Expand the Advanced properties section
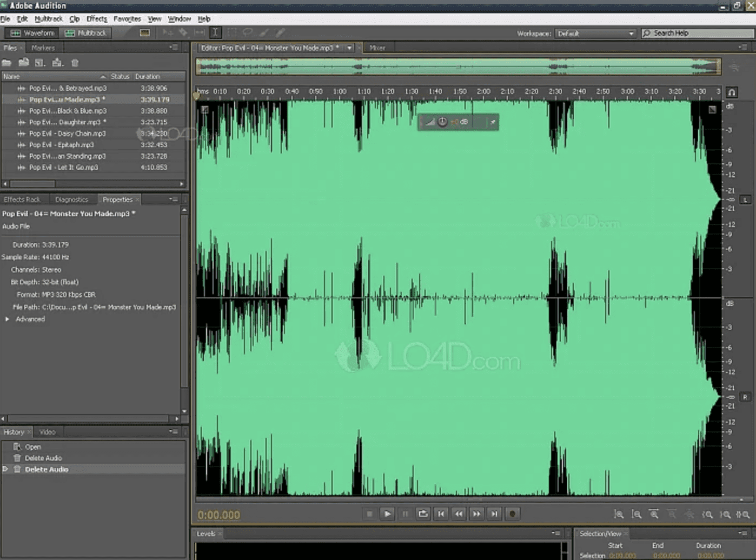The width and height of the screenshot is (756, 560). [7, 319]
